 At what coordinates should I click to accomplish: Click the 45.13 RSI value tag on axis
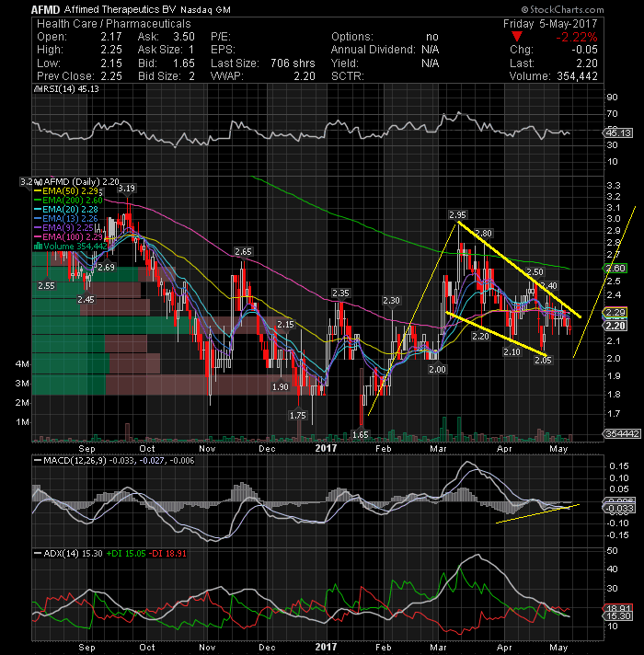tap(618, 133)
